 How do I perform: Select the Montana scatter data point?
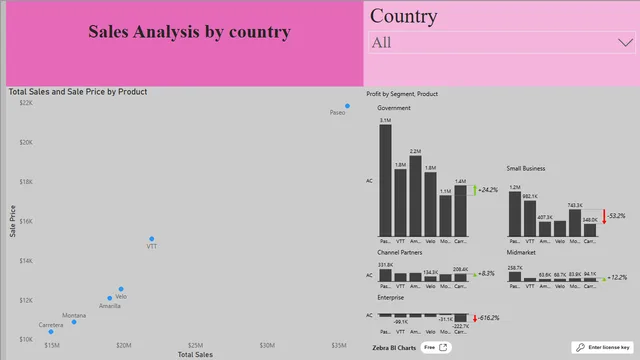[x=74, y=322]
